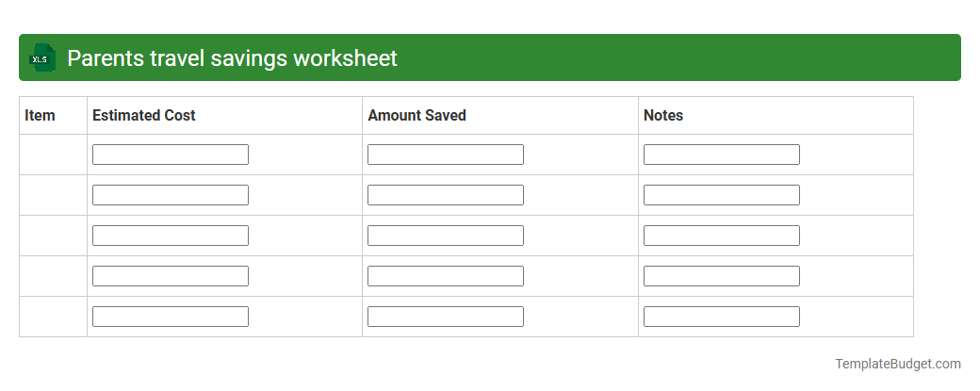
Task: Open the TemplateBudget.com link
Action: (x=898, y=364)
